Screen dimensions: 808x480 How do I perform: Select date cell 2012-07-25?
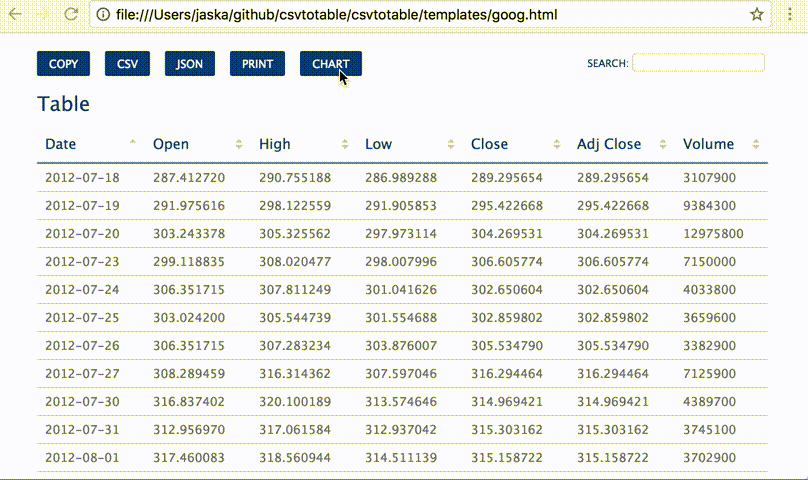tap(82, 317)
